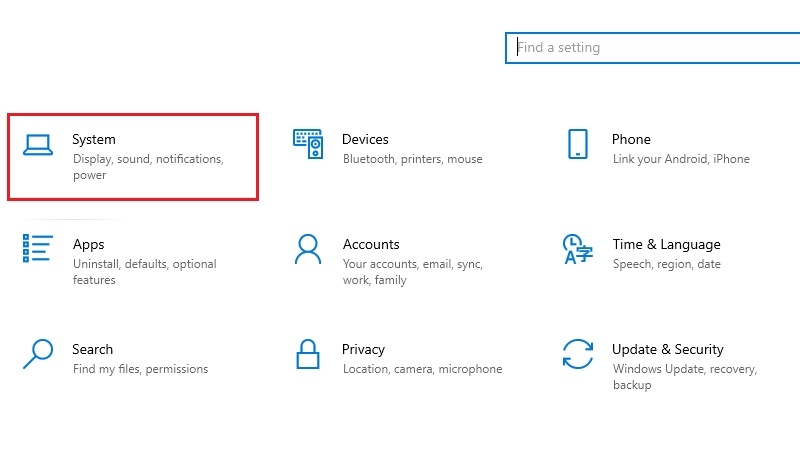Click 'Location, camera, microphone' description
Screen dimensions: 800x450
coord(422,369)
